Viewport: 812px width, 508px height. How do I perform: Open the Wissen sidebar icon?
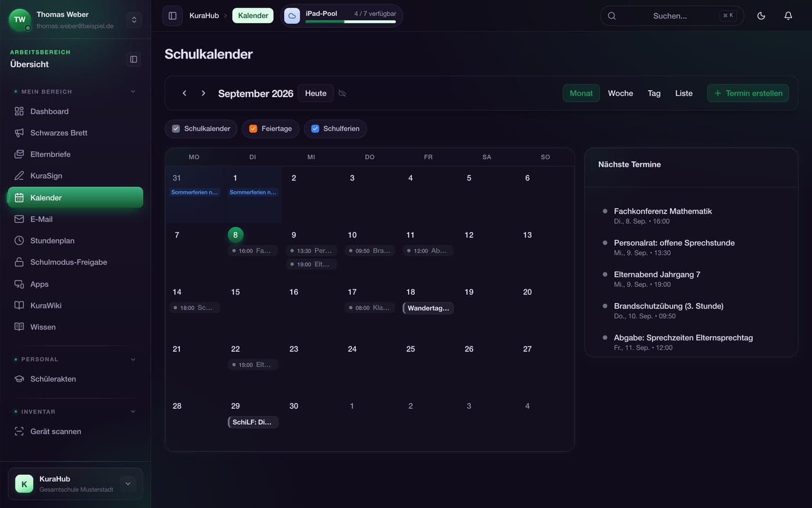(x=19, y=327)
